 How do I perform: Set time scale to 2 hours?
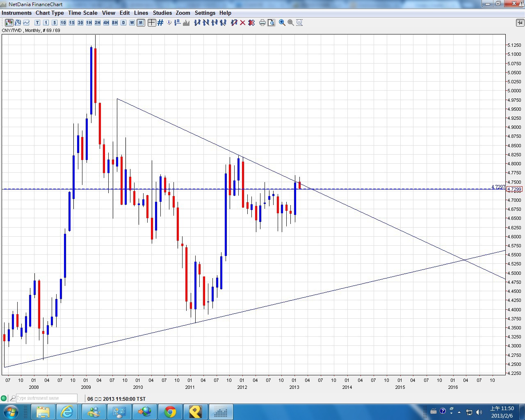pyautogui.click(x=98, y=23)
